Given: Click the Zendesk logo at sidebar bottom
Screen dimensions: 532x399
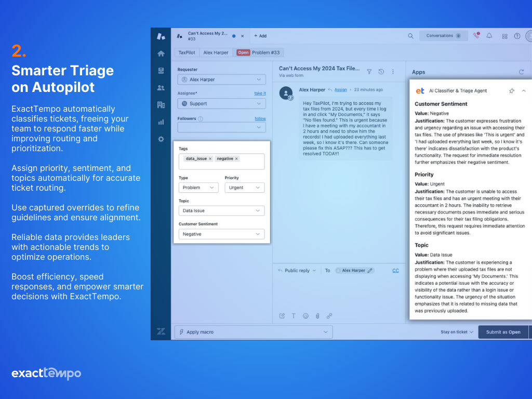Looking at the screenshot, I should pyautogui.click(x=161, y=331).
